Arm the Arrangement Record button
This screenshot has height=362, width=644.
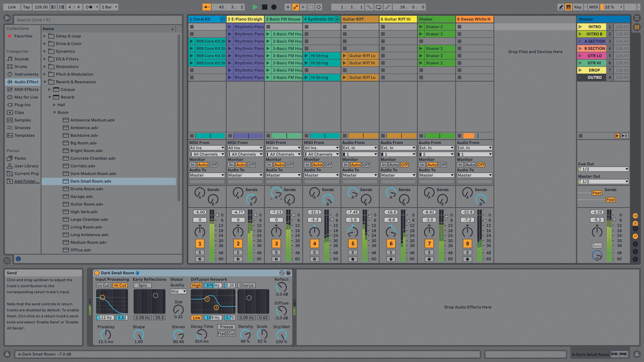274,7
